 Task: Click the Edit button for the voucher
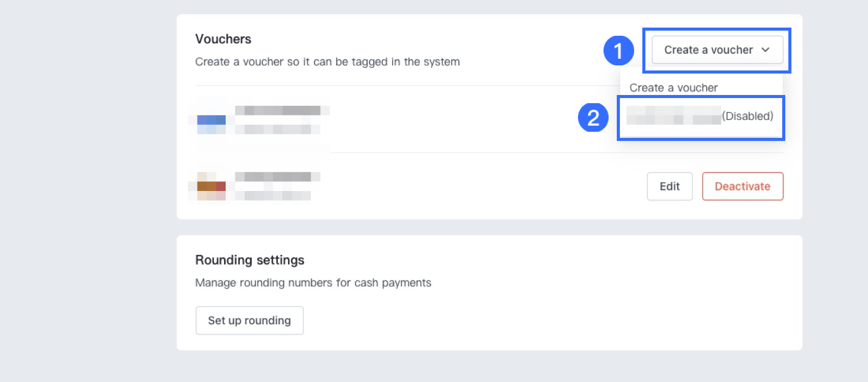point(669,186)
